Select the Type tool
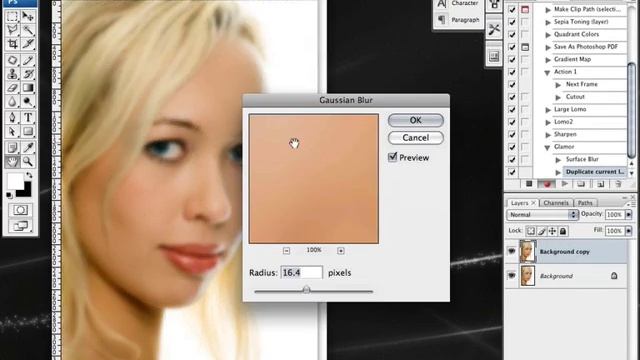Screen dimensions: 640x360 [x=28, y=118]
